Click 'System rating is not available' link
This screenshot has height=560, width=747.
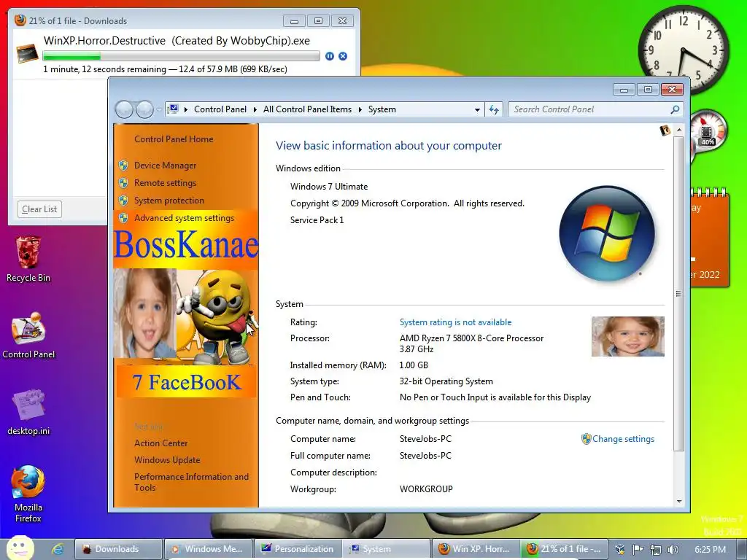(x=455, y=322)
